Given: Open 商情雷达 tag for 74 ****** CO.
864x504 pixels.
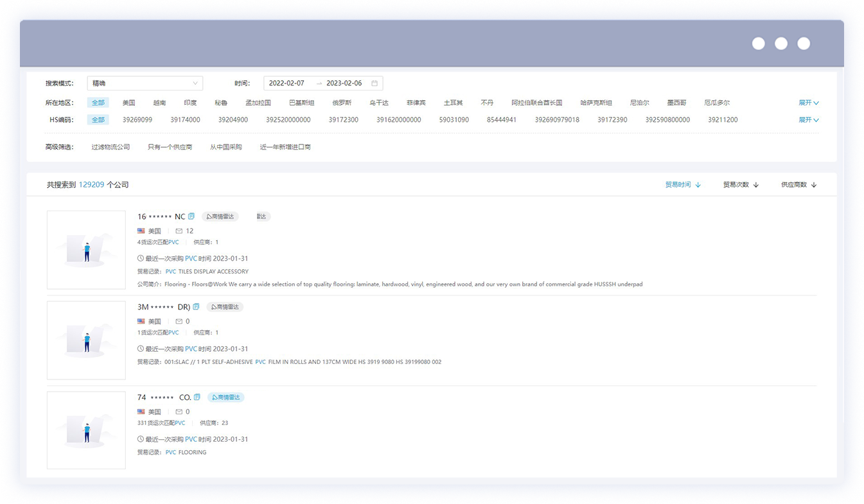Looking at the screenshot, I should pyautogui.click(x=226, y=397).
